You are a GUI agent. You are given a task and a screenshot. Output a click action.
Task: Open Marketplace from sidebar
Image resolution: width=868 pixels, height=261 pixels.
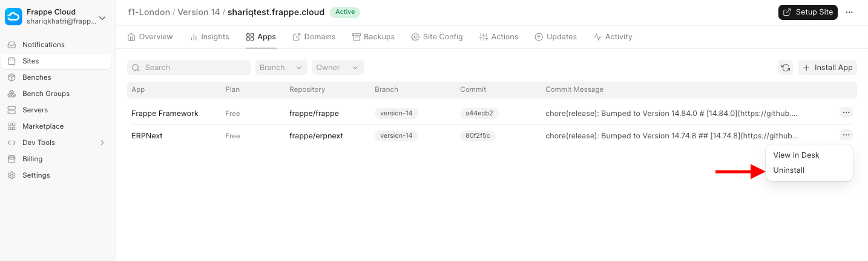[x=42, y=126]
